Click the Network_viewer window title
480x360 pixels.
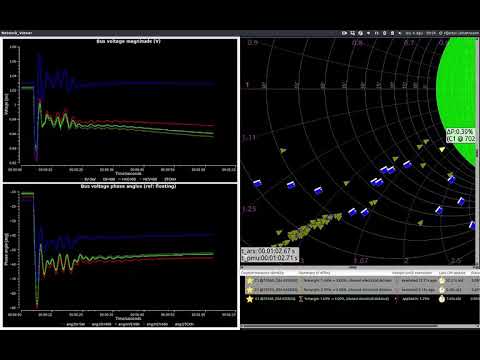coord(17,33)
